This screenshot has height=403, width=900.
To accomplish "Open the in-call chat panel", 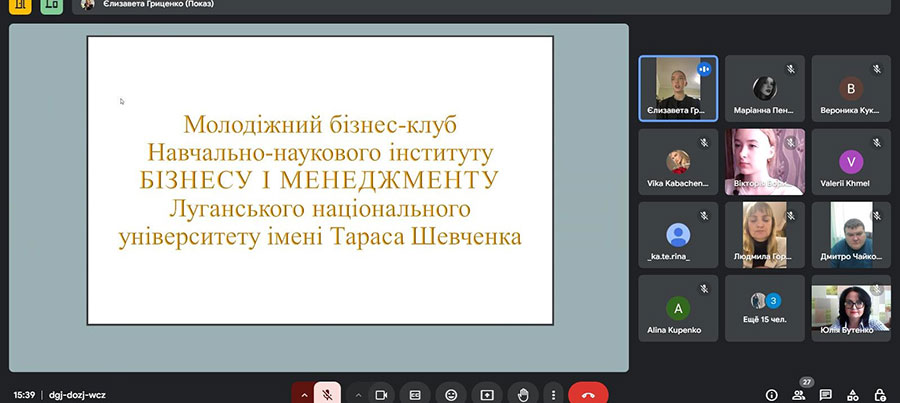I will click(x=825, y=395).
